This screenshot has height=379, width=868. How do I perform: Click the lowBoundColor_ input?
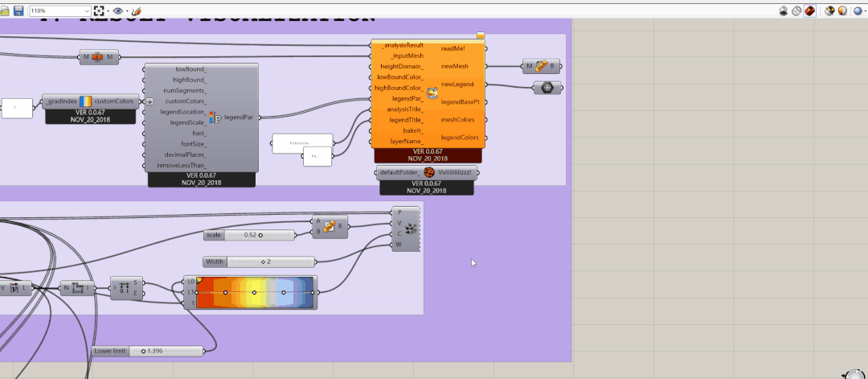[x=400, y=77]
